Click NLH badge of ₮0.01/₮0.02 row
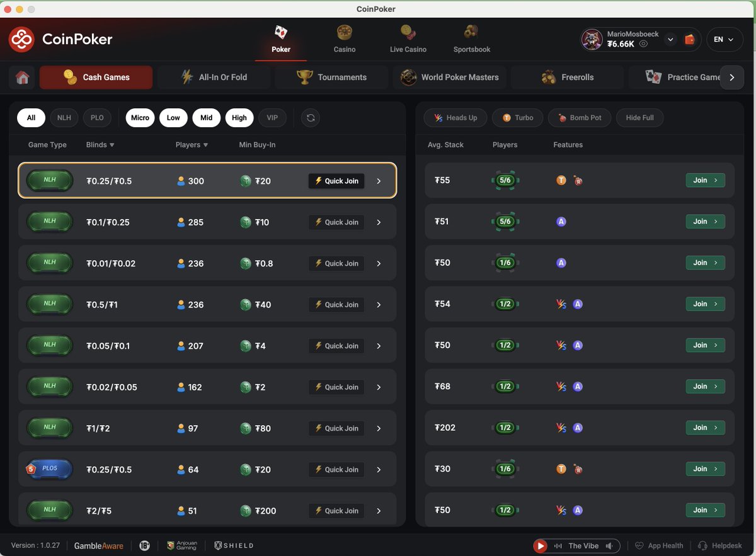The width and height of the screenshot is (756, 556). [x=50, y=263]
